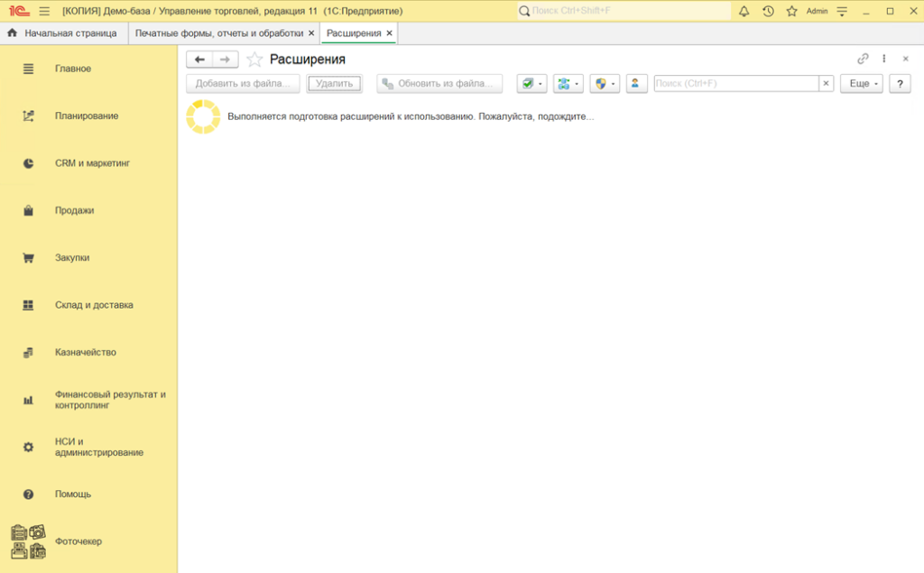This screenshot has height=573, width=924.
Task: Expand the shield safe mode dropdown
Action: point(605,83)
